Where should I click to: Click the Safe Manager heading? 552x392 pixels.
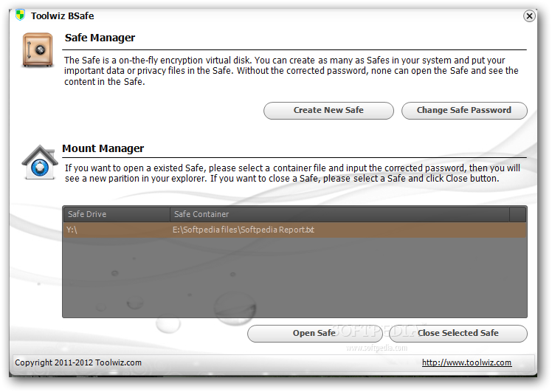[100, 38]
